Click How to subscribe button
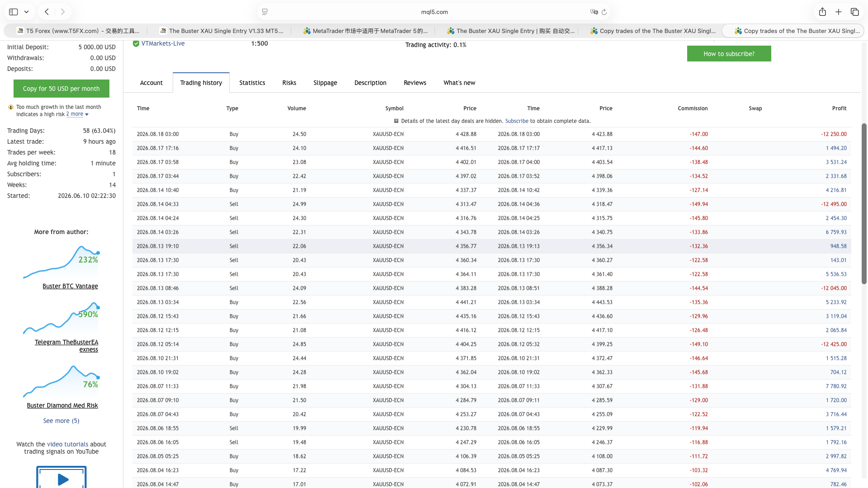The width and height of the screenshot is (868, 488). (x=729, y=54)
